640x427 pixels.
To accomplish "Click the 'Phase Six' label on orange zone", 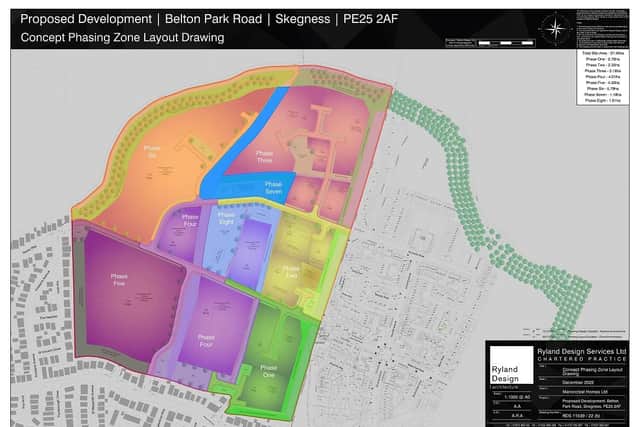I will point(152,151).
